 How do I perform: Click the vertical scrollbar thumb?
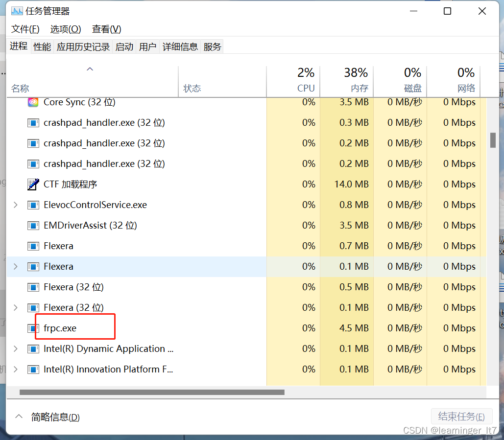pyautogui.click(x=493, y=140)
